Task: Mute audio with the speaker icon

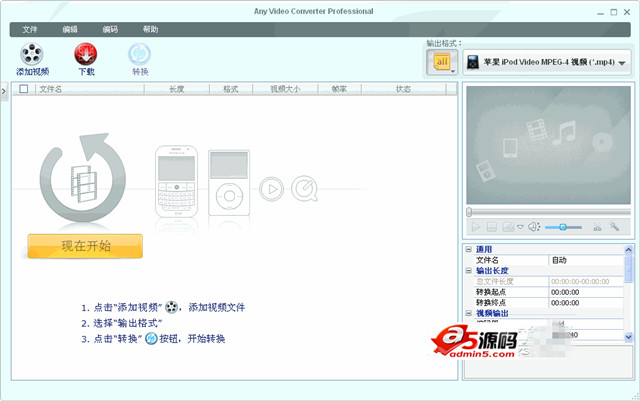Action: click(x=534, y=227)
